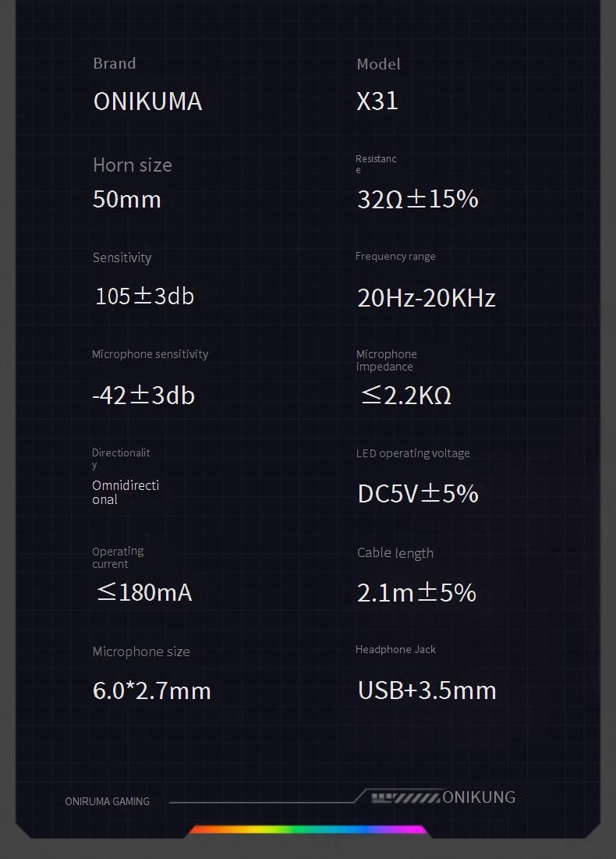Click the 2.1m±5% cable length value
616x859 pixels.
[x=416, y=593]
